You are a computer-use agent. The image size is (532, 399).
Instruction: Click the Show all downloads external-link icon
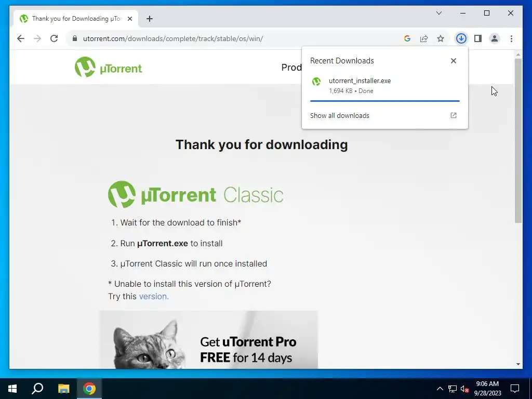(x=453, y=115)
